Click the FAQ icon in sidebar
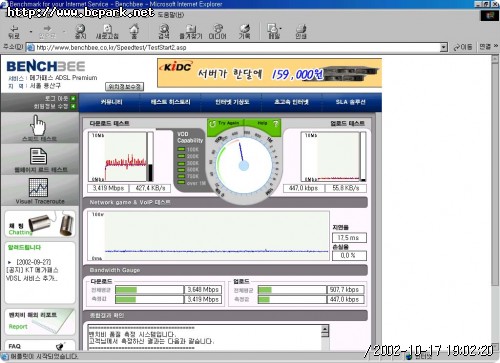The image size is (500, 363). (60, 346)
